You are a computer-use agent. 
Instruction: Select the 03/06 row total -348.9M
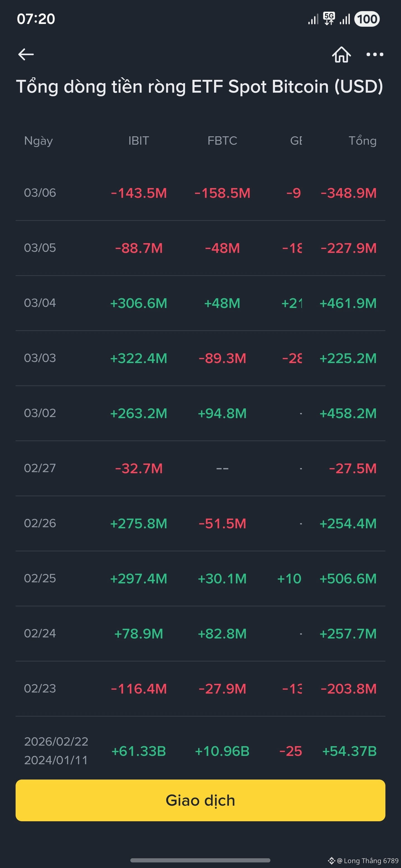coord(348,193)
